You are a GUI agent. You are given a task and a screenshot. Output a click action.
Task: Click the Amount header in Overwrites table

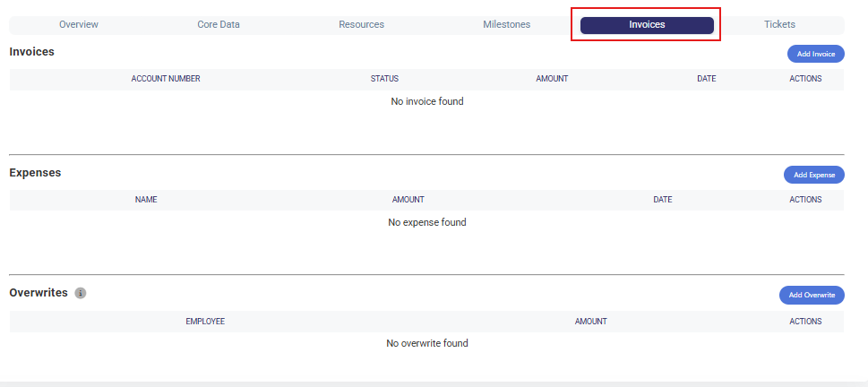590,322
